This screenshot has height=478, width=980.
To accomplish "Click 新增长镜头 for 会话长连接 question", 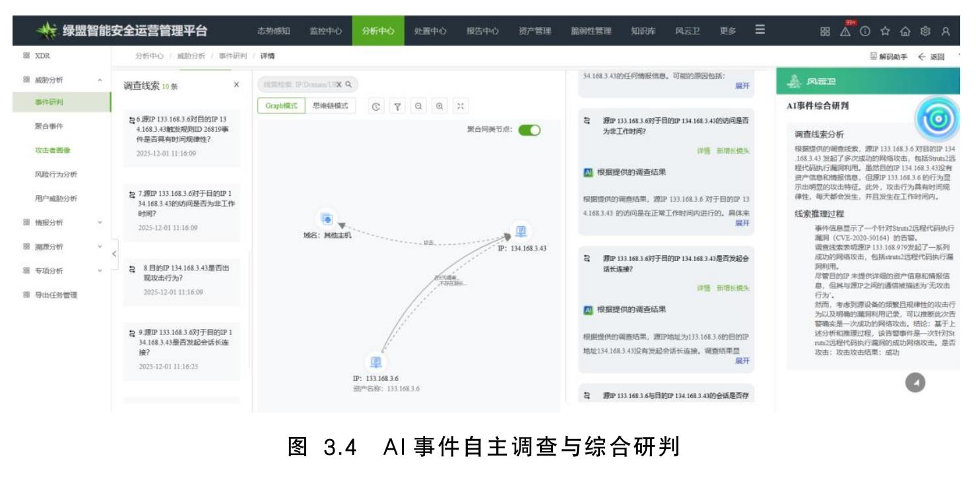I will 733,288.
